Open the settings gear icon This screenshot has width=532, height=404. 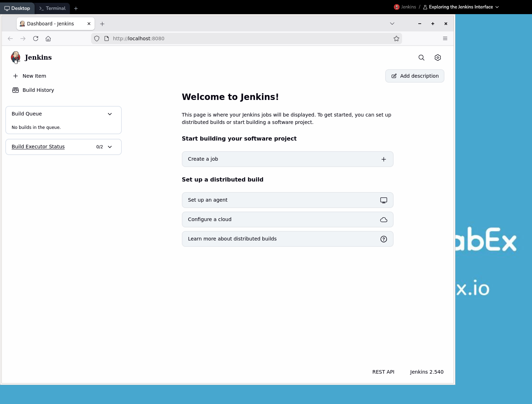click(x=437, y=57)
